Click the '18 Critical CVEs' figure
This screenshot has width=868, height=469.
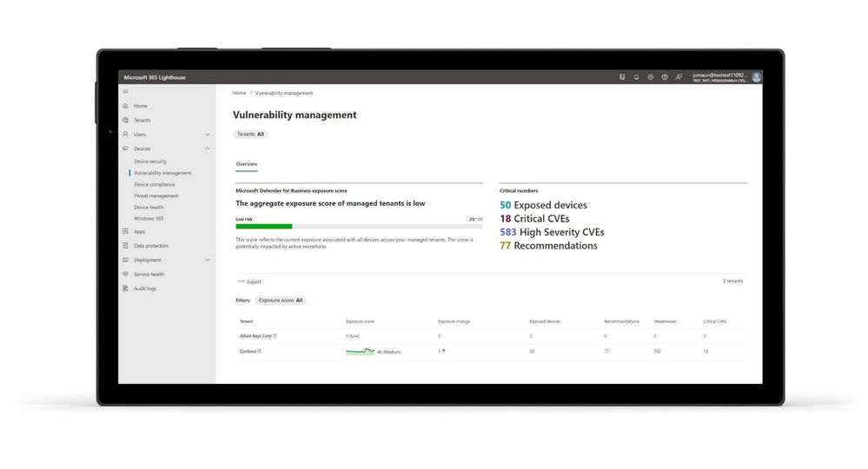(x=534, y=219)
